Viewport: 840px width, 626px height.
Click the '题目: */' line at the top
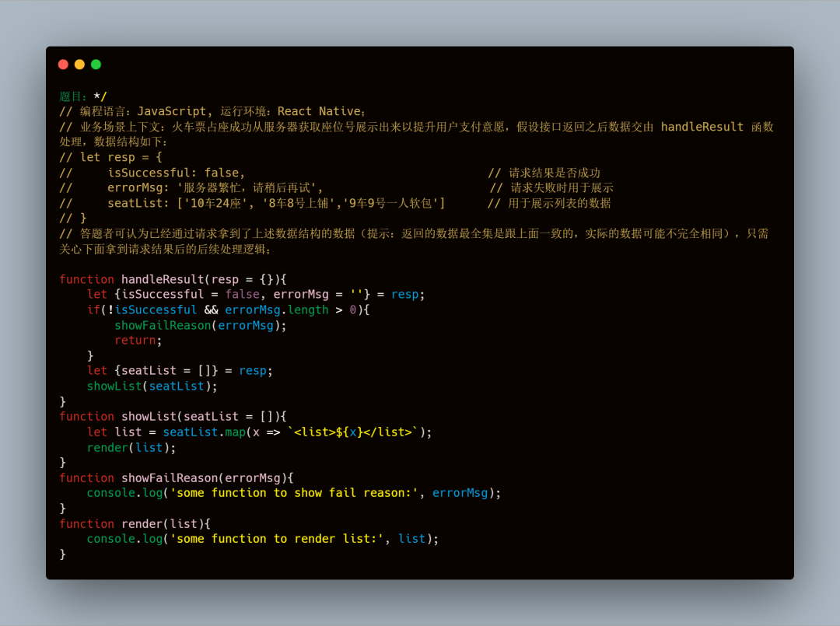pos(83,96)
